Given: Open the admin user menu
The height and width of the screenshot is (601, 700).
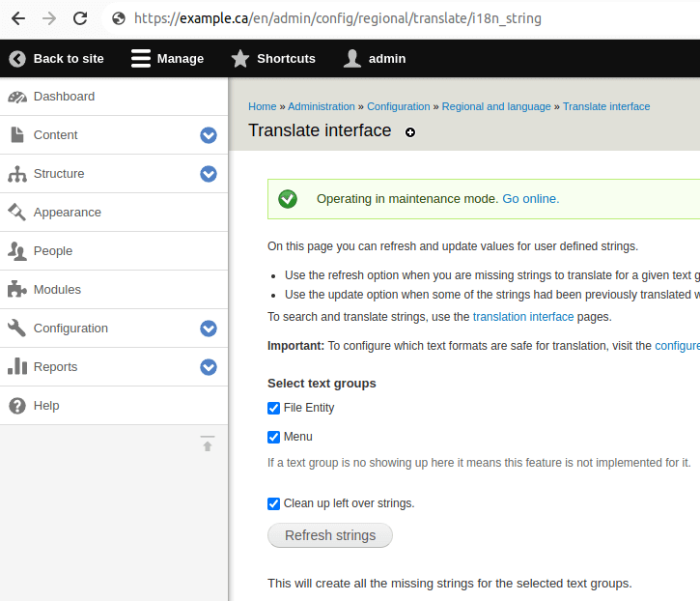Looking at the screenshot, I should (375, 59).
